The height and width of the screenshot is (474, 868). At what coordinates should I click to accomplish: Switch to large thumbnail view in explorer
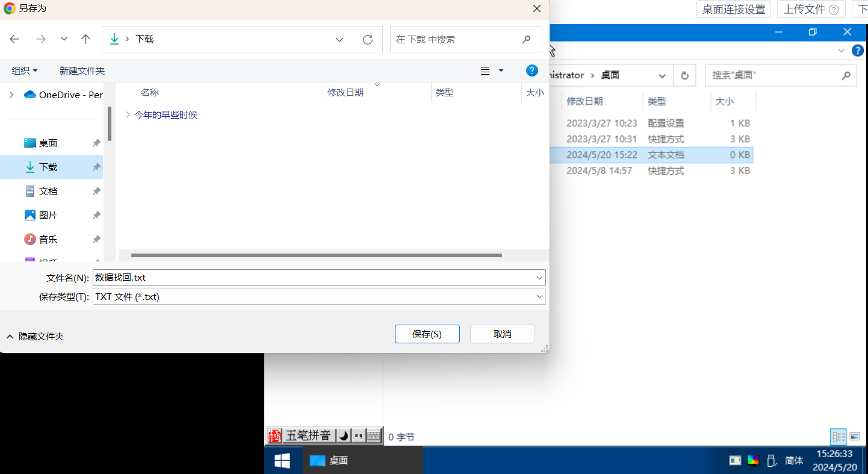coord(855,436)
